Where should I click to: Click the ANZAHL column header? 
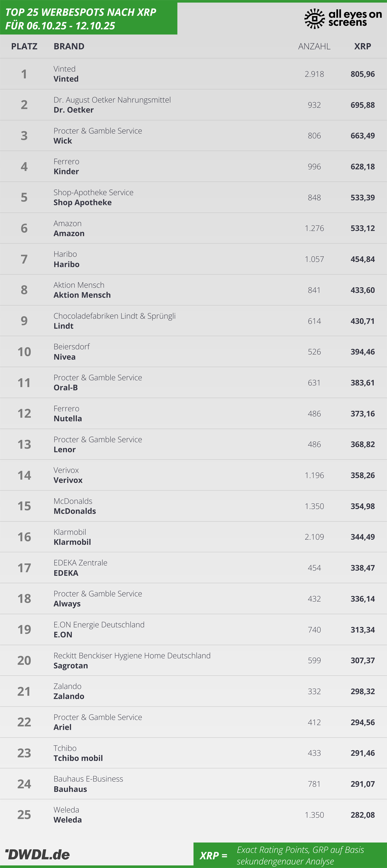tap(314, 46)
